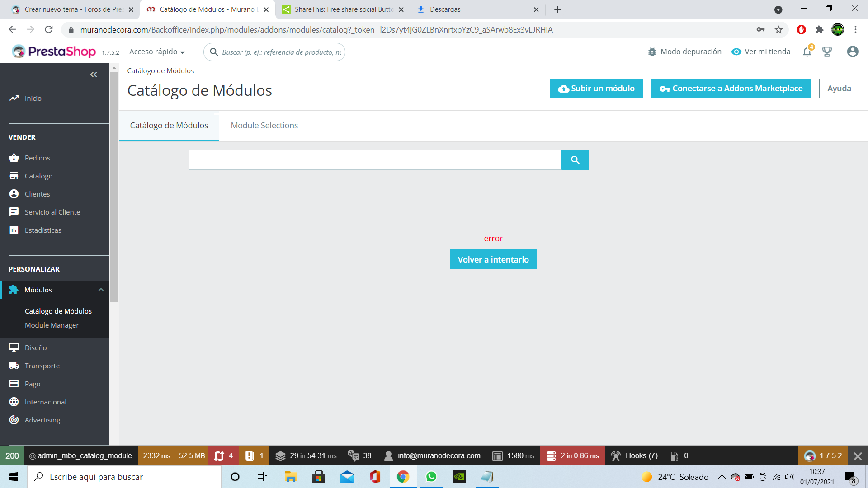Viewport: 868px width, 488px height.
Task: Switch to Module Selections tab
Action: point(264,126)
